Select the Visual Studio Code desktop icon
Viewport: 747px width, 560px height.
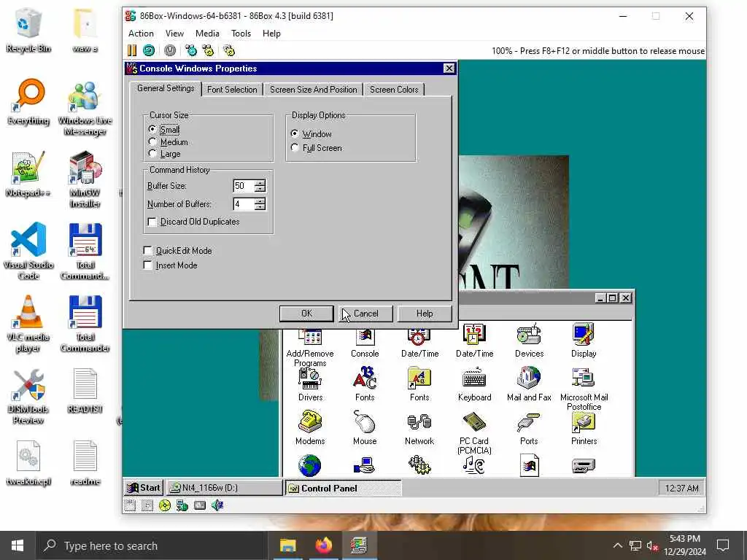click(x=28, y=251)
